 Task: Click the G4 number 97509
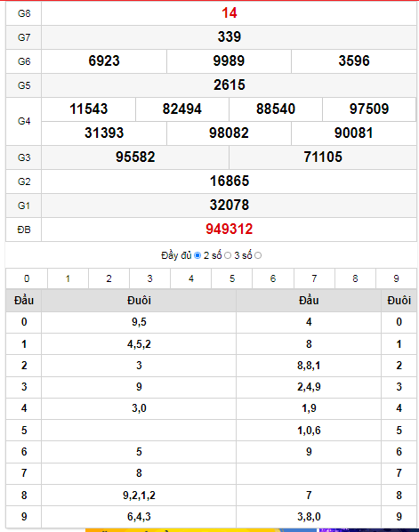(x=369, y=109)
